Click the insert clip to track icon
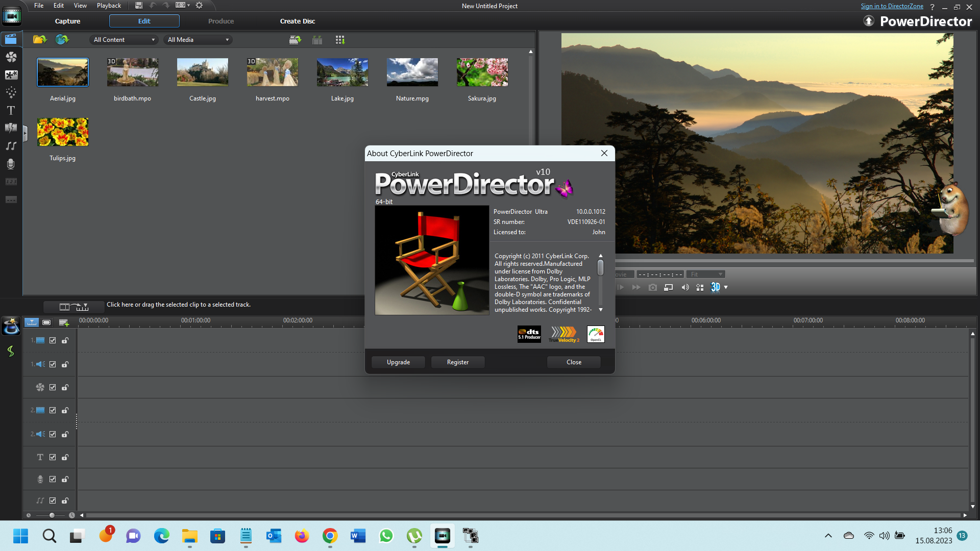This screenshot has width=980, height=551. click(x=74, y=307)
